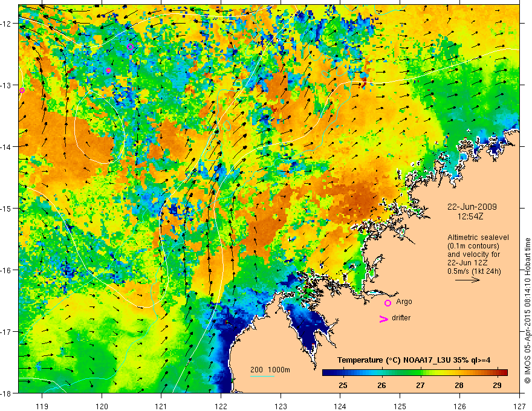
Task: Click the '-16' latitude axis label
Action: tap(7, 270)
